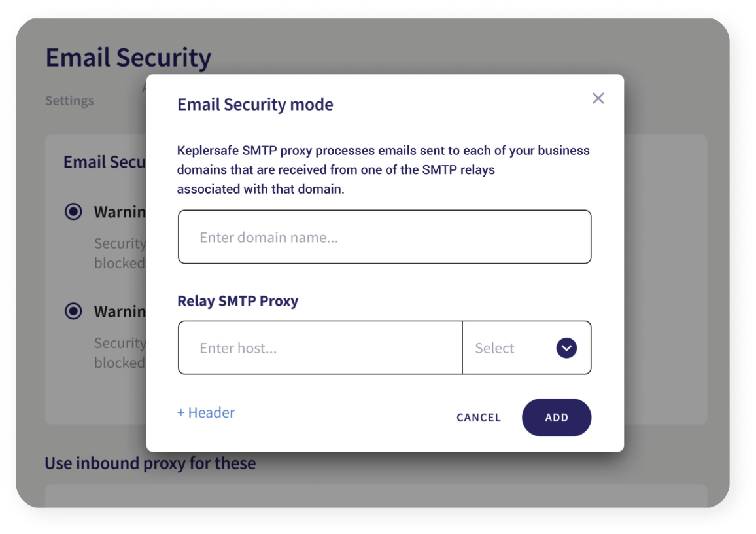Viewport: 756px width, 534px height.
Task: Click Use inbound proxy for these heading
Action: 150,463
